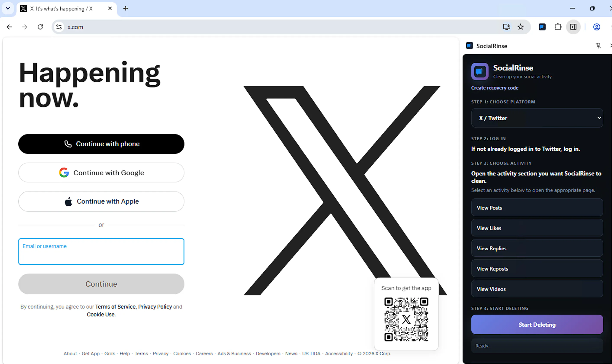Reload the x.com page
Viewport: 612px width, 364px height.
40,27
